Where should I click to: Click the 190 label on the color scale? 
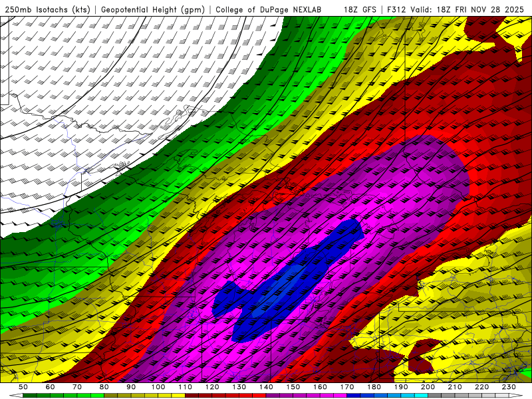click(401, 387)
